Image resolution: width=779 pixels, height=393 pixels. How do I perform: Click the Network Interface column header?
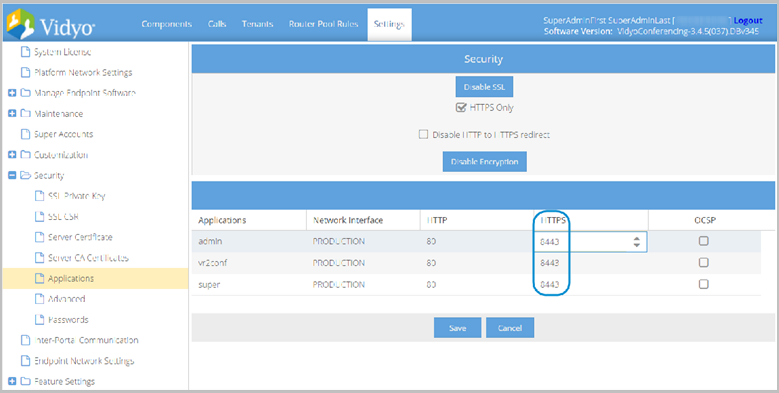[363, 220]
